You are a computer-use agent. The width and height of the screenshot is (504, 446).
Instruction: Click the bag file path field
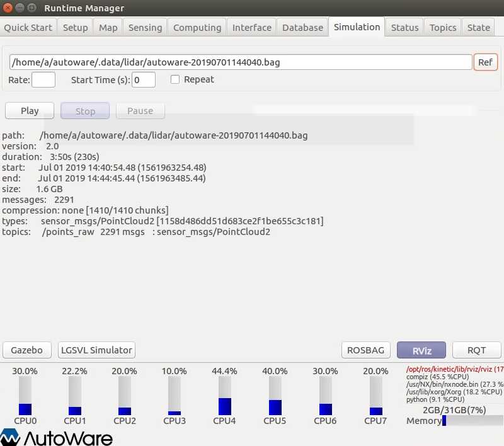pos(241,62)
